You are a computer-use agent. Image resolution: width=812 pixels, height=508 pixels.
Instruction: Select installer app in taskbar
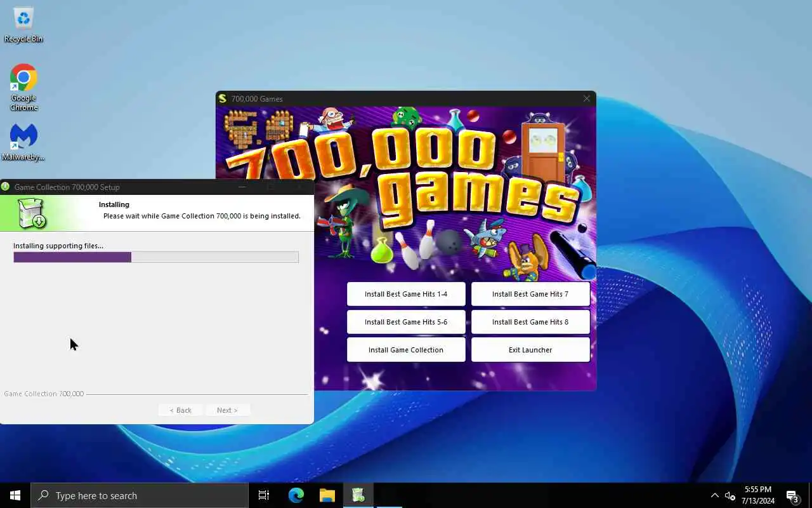point(358,495)
